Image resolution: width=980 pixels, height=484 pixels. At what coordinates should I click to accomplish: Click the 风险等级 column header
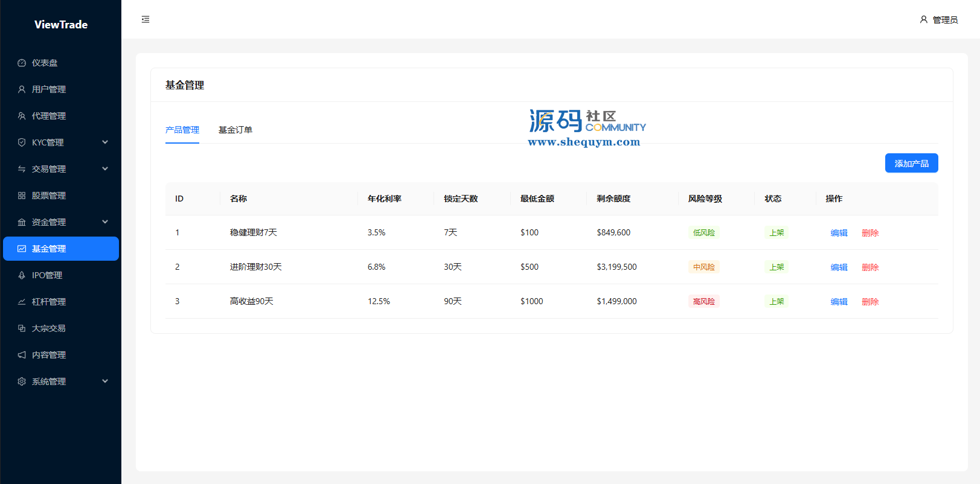(705, 199)
